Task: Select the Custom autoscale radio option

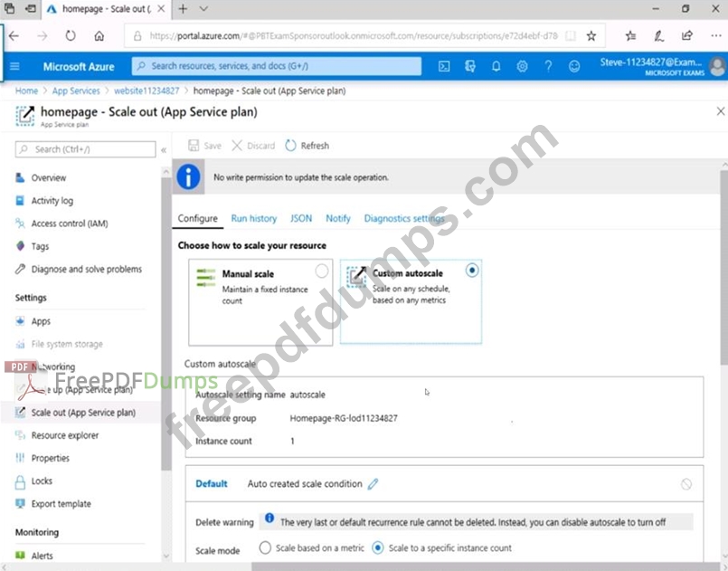Action: click(472, 271)
